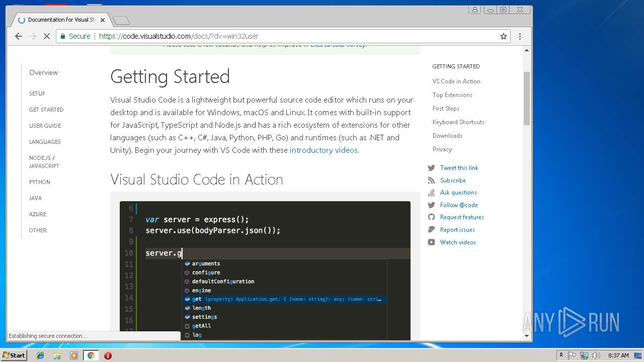Follow the introductory videos link
The width and height of the screenshot is (644, 362).
324,150
